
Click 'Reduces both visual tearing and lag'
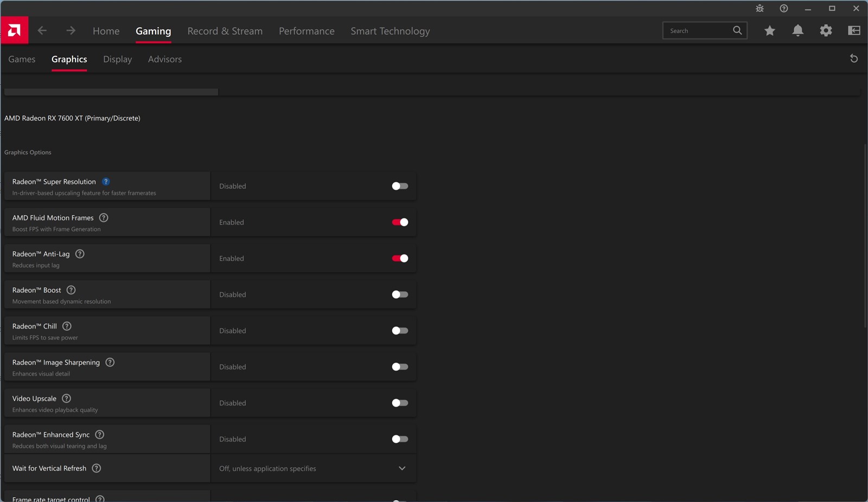[60, 446]
